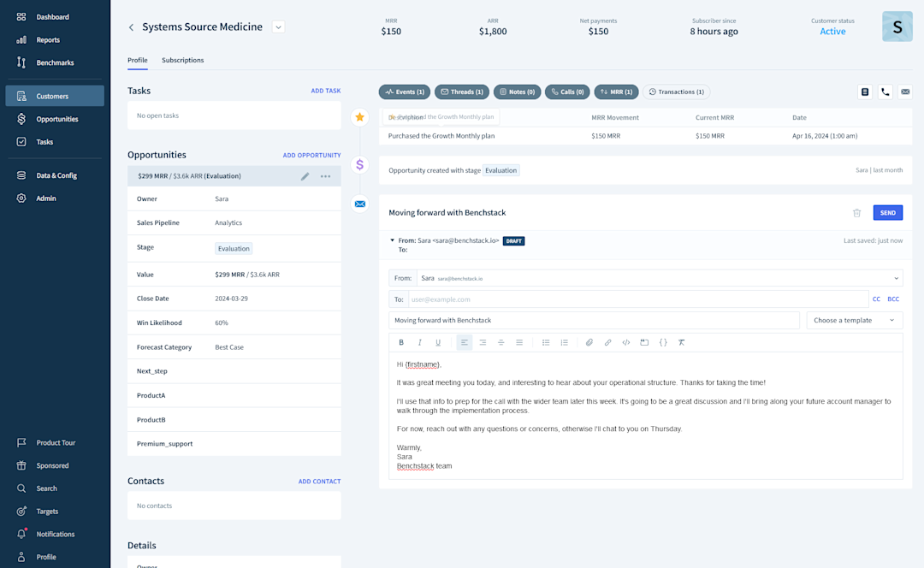Edit the Evaluation opportunity with the pencil icon
Screen dimensions: 924x568
pos(305,176)
